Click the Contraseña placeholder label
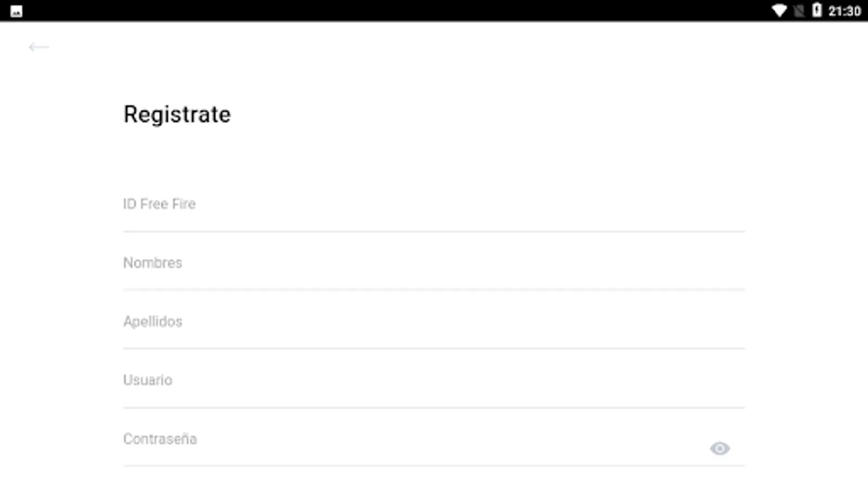 [159, 439]
